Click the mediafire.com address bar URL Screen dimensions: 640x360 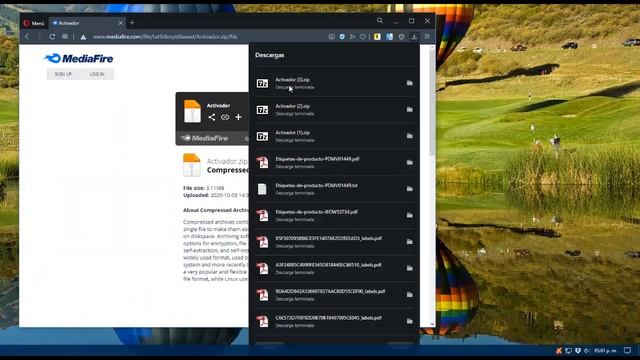(165, 37)
